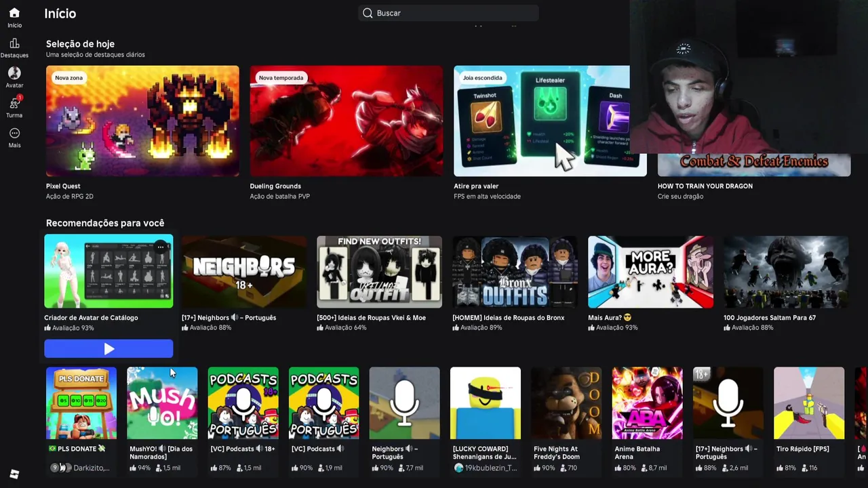Click the Nova temporada badge on Dueling Grounds

(x=281, y=78)
